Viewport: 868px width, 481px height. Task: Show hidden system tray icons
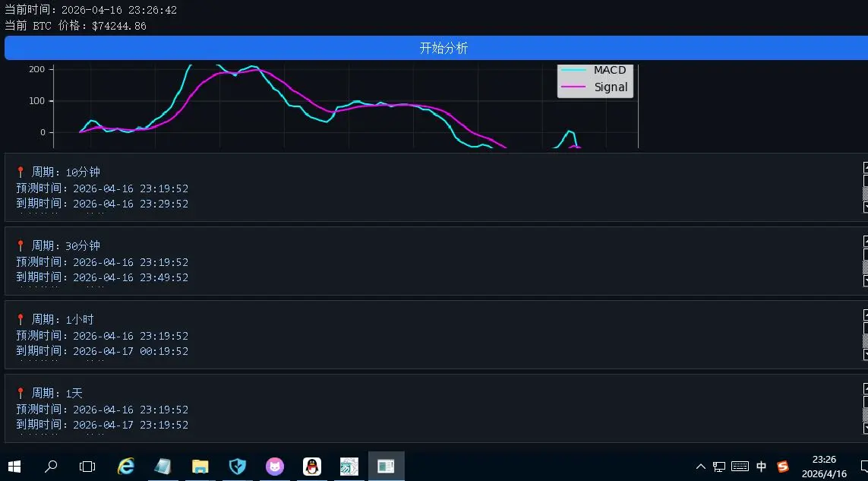(x=700, y=467)
